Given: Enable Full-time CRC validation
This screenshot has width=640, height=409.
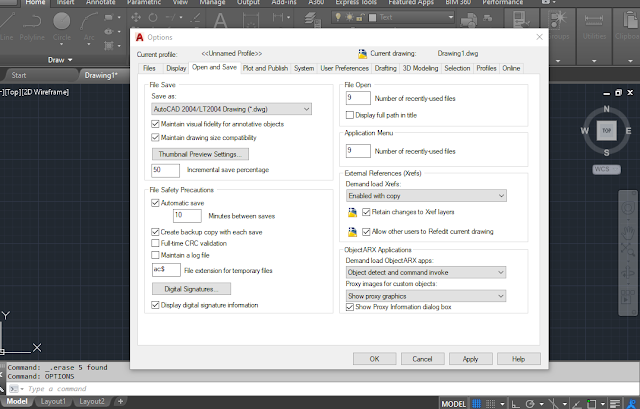Looking at the screenshot, I should coord(155,243).
